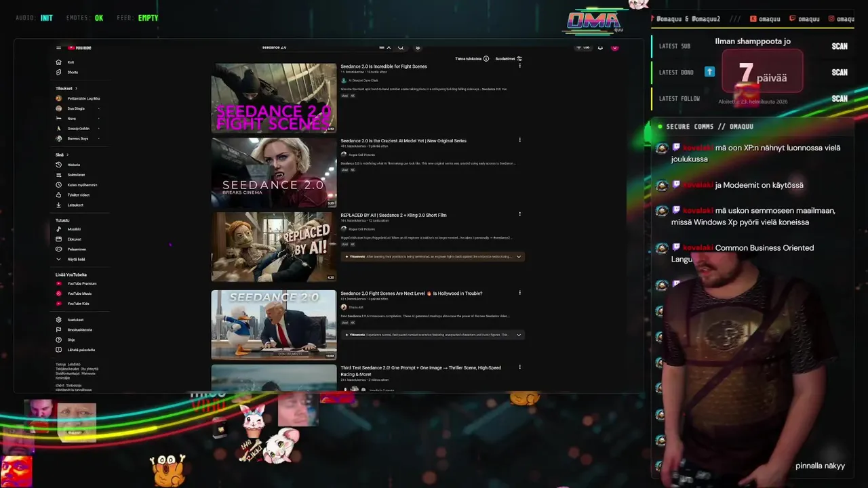Open Soittolistat playlists icon
The width and height of the screenshot is (868, 488).
pyautogui.click(x=59, y=175)
